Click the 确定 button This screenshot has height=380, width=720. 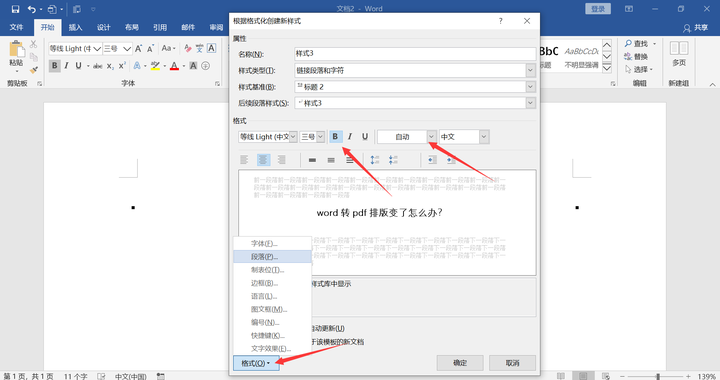(x=460, y=363)
